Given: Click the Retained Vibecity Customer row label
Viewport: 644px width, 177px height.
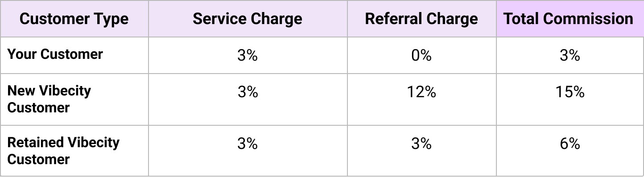Looking at the screenshot, I should 64,151.
